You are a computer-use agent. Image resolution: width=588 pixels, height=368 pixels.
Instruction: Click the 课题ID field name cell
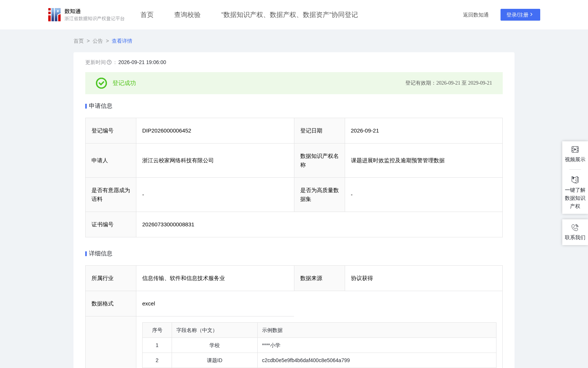click(215, 360)
